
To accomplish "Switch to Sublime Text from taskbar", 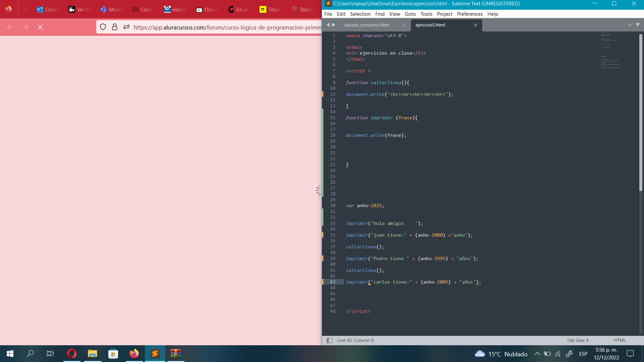I will (155, 354).
